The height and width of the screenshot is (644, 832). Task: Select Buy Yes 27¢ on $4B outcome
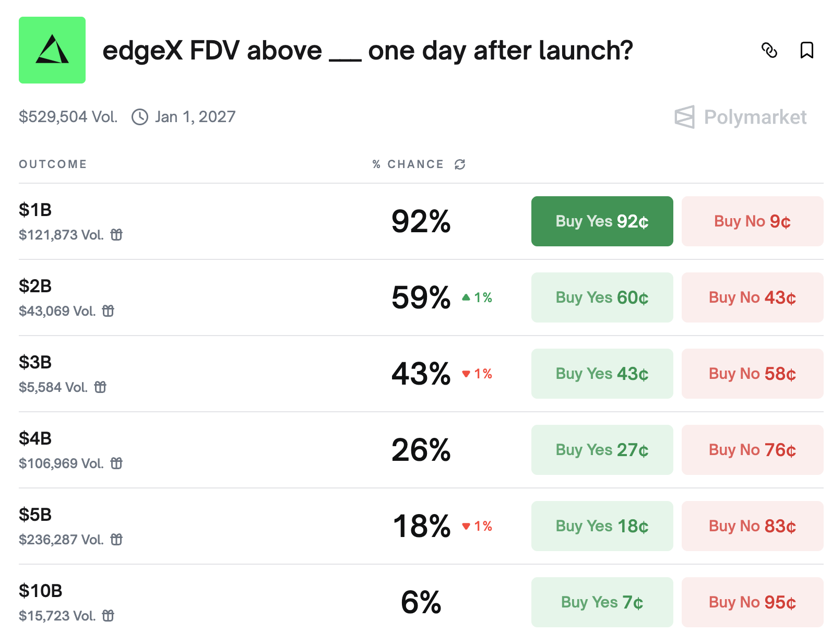tap(602, 450)
